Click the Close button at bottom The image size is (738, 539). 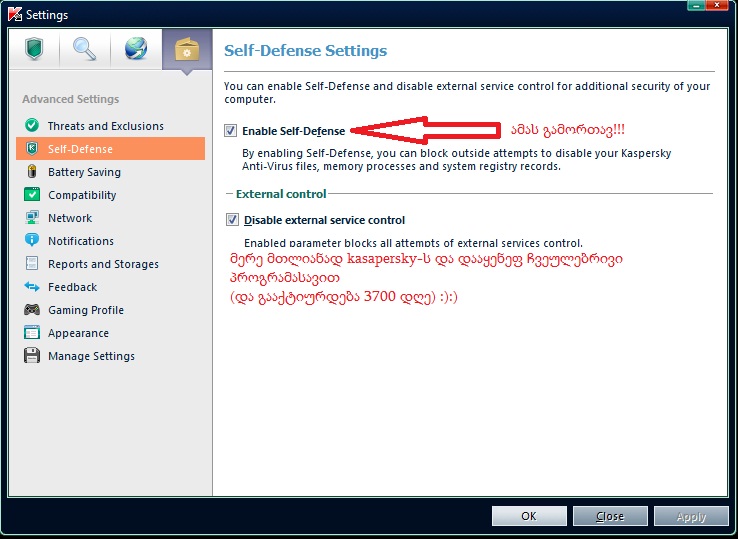[610, 516]
